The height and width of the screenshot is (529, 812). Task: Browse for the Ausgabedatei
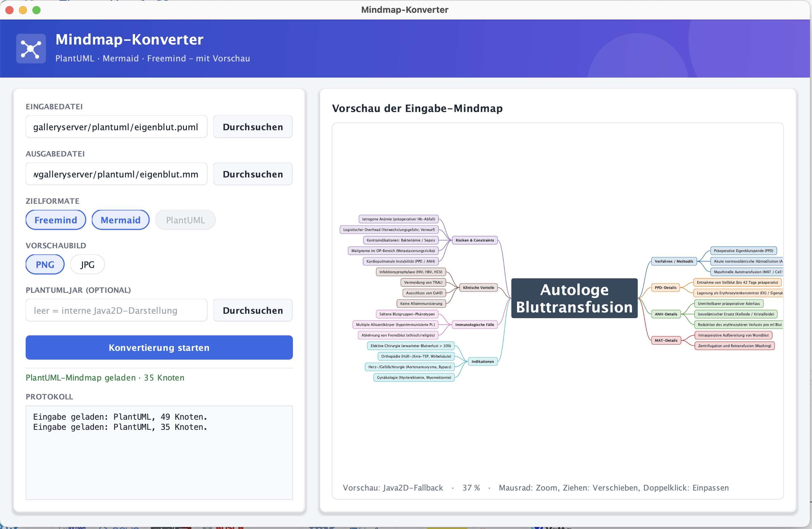point(253,174)
